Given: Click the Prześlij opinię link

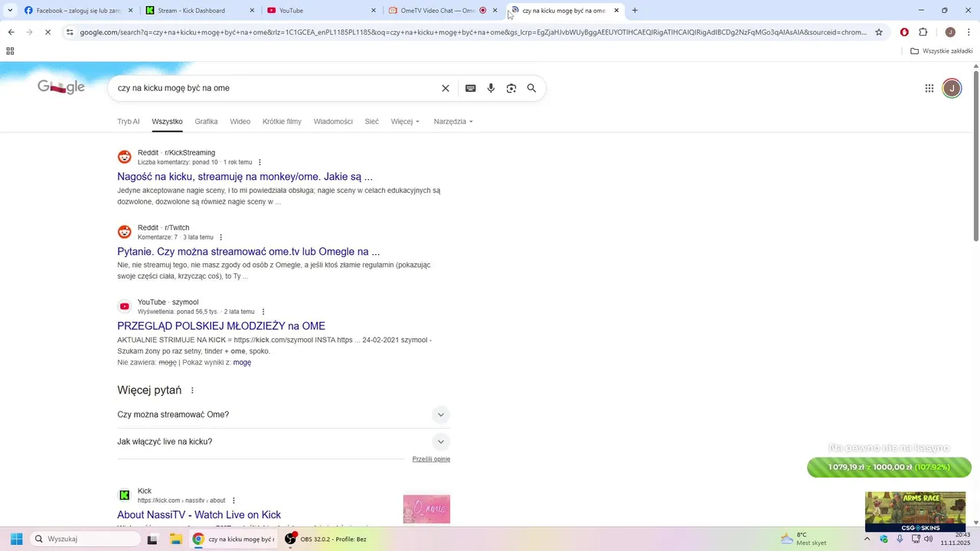Looking at the screenshot, I should 431,459.
